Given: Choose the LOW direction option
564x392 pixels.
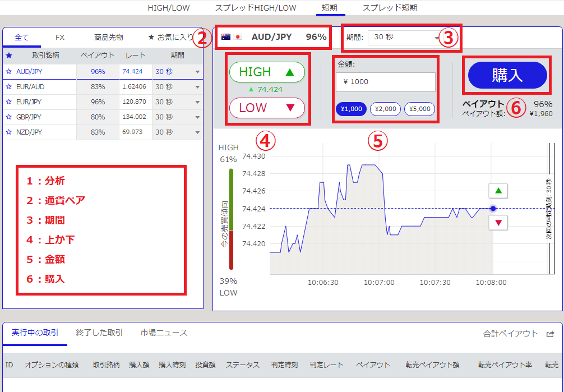Looking at the screenshot, I should click(267, 108).
